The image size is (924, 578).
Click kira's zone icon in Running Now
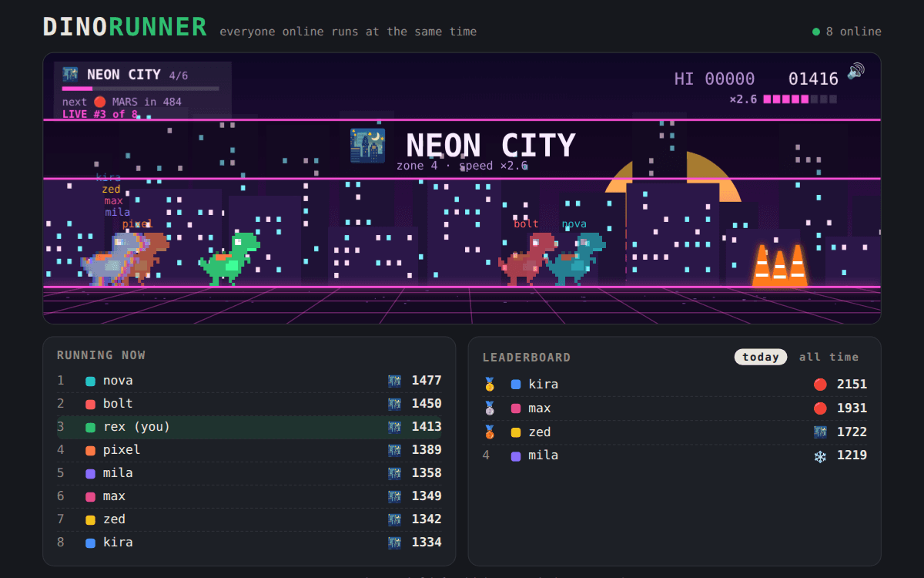(395, 543)
